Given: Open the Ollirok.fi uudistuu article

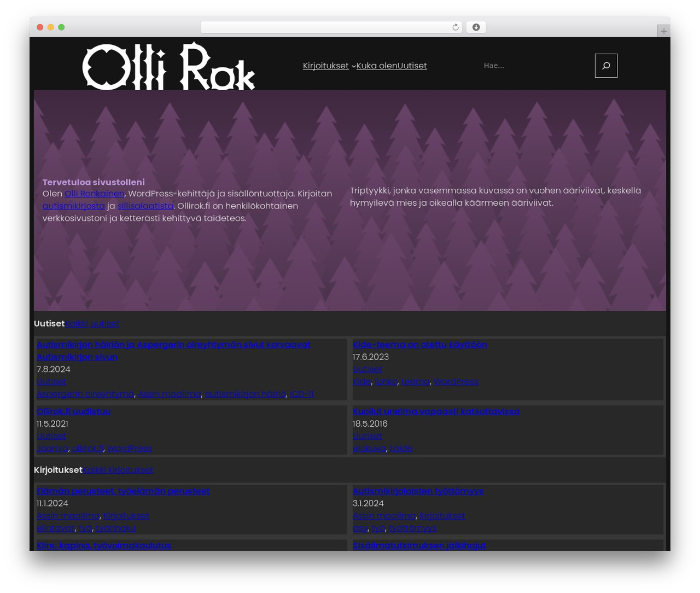Looking at the screenshot, I should (73, 411).
